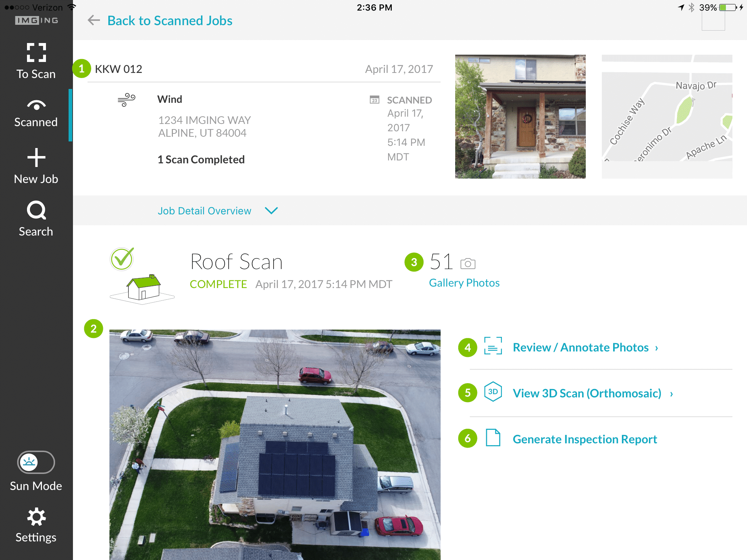Tap the camera icon beside 51
Screen dimensions: 747x560
point(468,263)
